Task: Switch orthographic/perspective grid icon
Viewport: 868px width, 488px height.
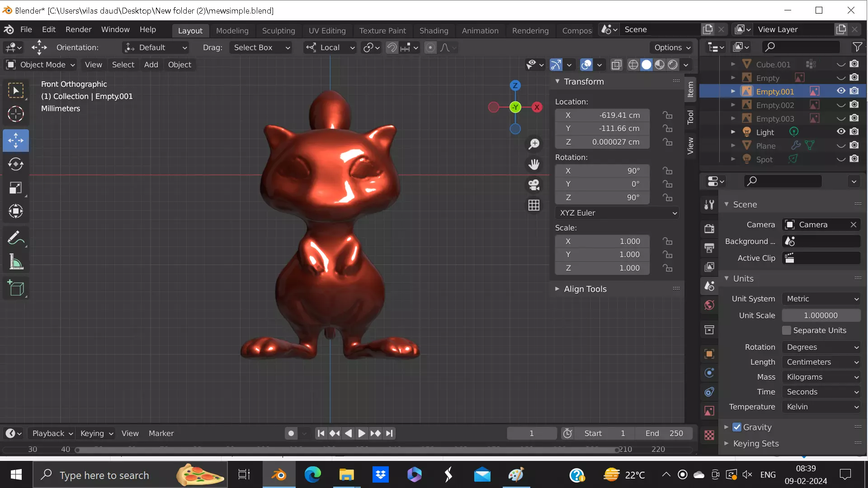Action: (534, 205)
